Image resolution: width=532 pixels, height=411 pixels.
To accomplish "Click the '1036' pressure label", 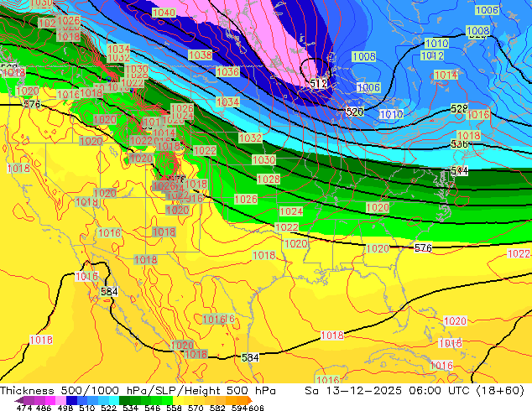I will click(227, 71).
